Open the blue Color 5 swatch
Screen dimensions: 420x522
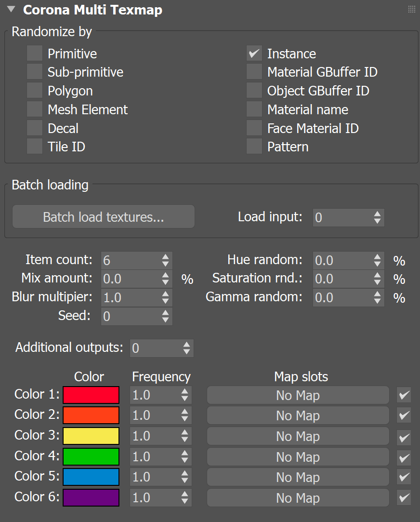pyautogui.click(x=91, y=477)
